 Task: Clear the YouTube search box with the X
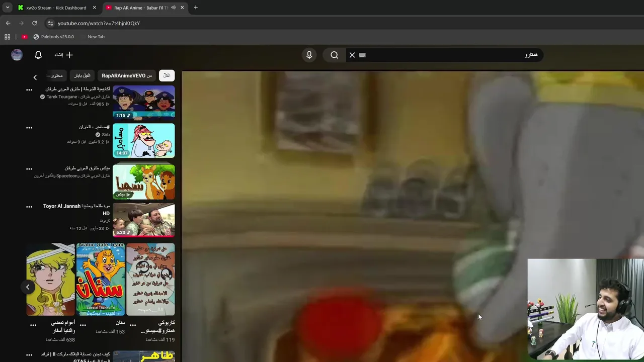coord(352,55)
